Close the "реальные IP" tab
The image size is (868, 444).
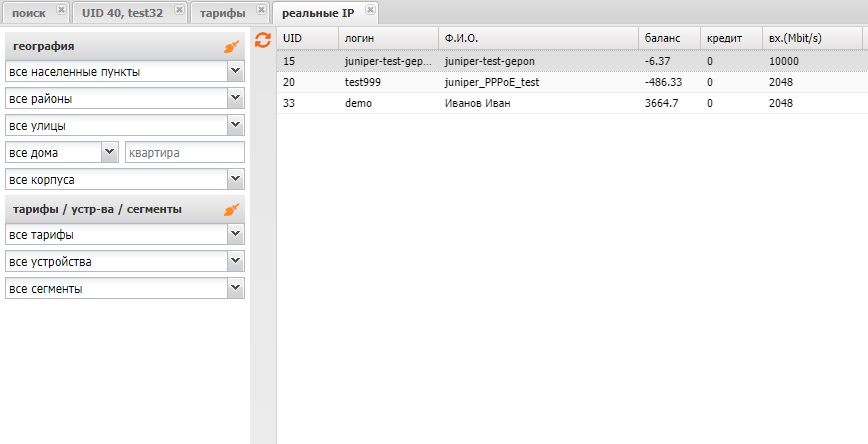370,10
